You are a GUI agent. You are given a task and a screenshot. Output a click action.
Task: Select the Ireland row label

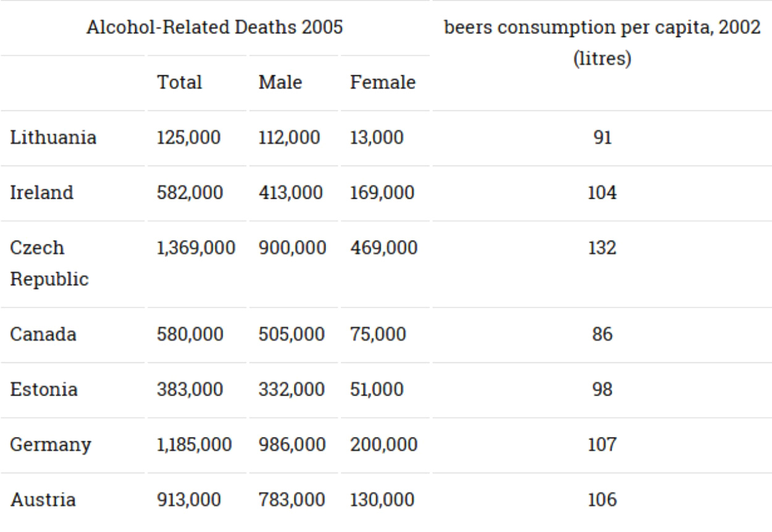41,193
